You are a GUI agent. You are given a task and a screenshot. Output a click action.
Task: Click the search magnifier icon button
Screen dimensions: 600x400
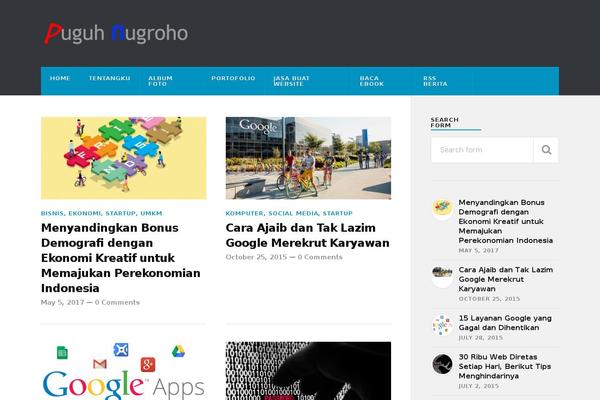(x=546, y=150)
